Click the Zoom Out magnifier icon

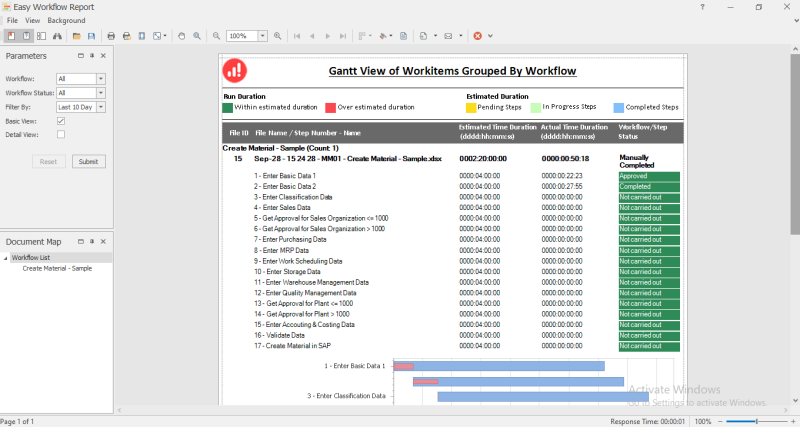pos(216,36)
